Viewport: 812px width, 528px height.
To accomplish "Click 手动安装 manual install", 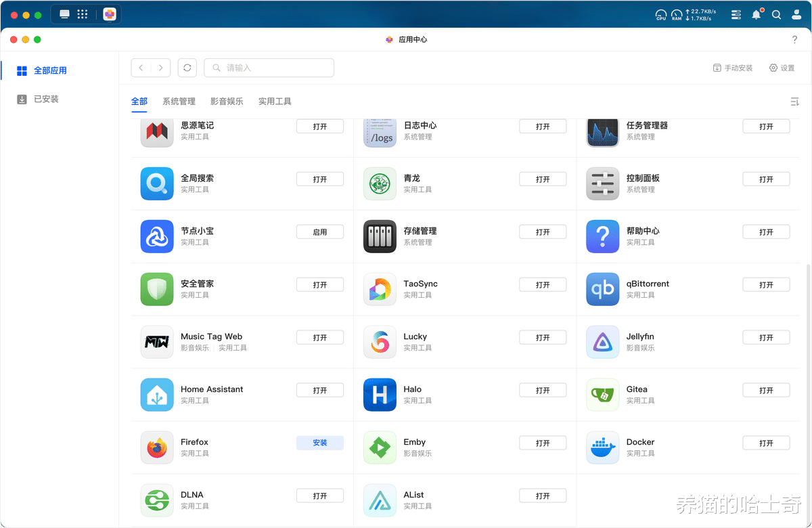I will [x=733, y=68].
